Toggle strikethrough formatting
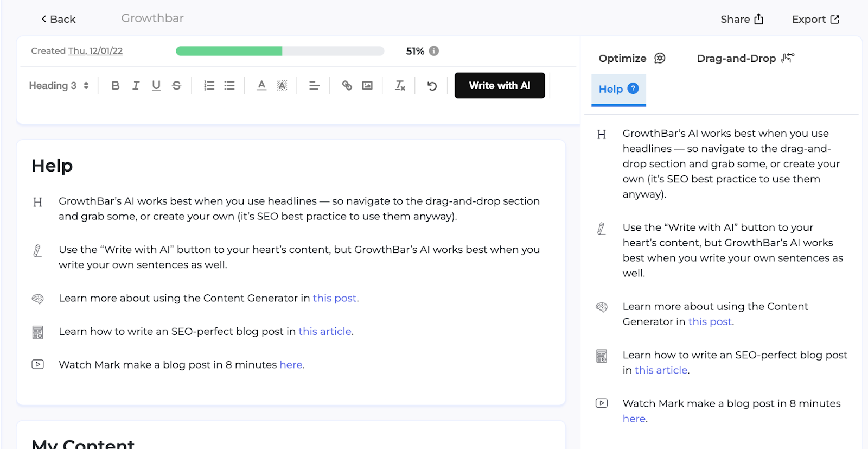Viewport: 868px width, 449px height. [x=176, y=86]
